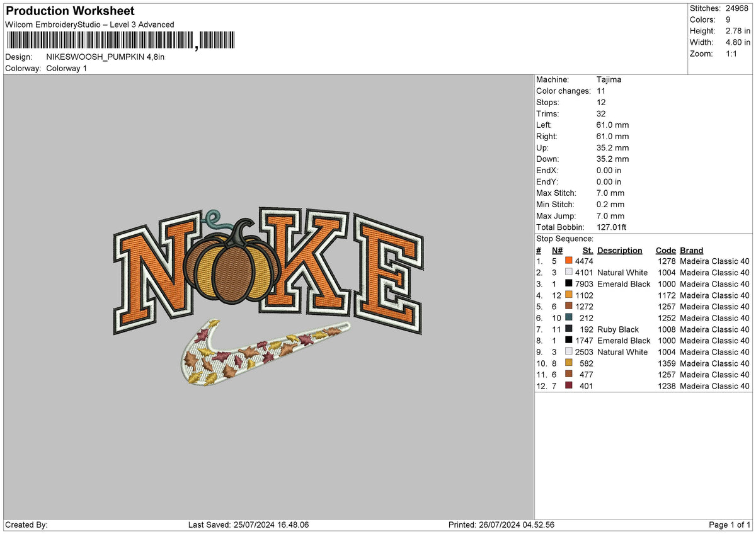Click the 'Left:' row value 61.0 mm
756x534 pixels.
click(612, 125)
